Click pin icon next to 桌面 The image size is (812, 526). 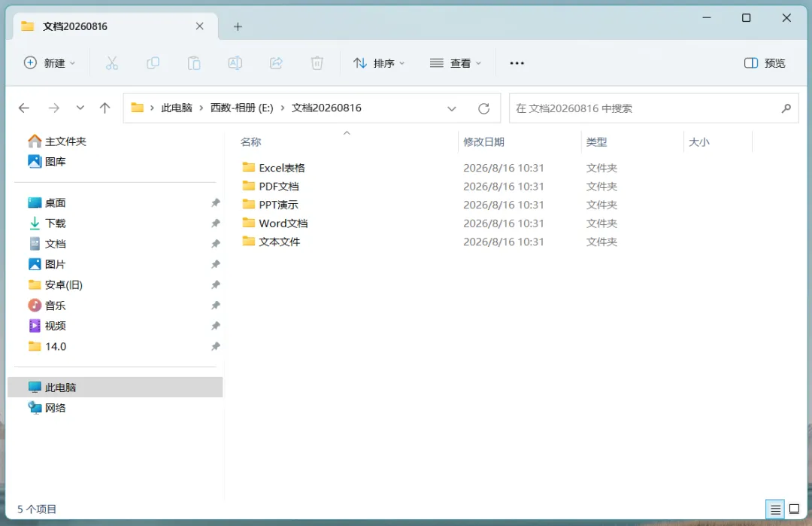(216, 202)
